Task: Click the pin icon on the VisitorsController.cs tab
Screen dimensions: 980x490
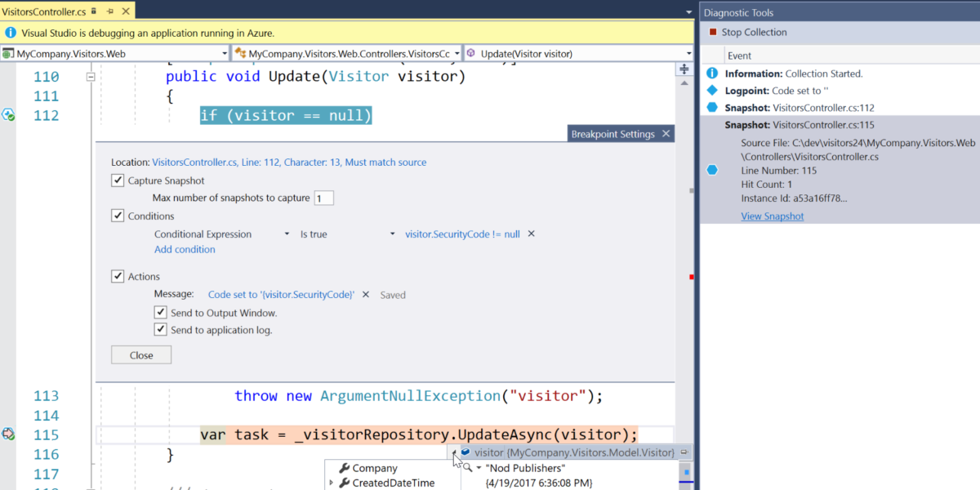Action: (x=109, y=12)
